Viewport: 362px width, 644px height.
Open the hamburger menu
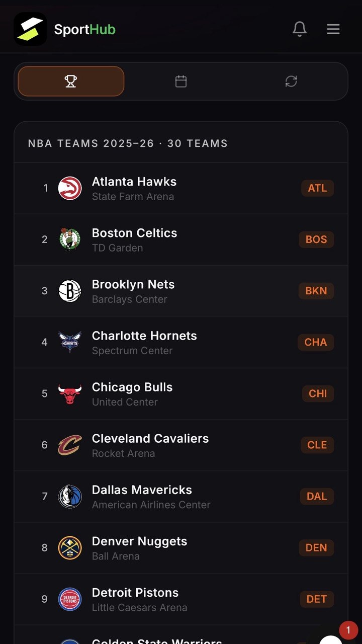pos(333,29)
